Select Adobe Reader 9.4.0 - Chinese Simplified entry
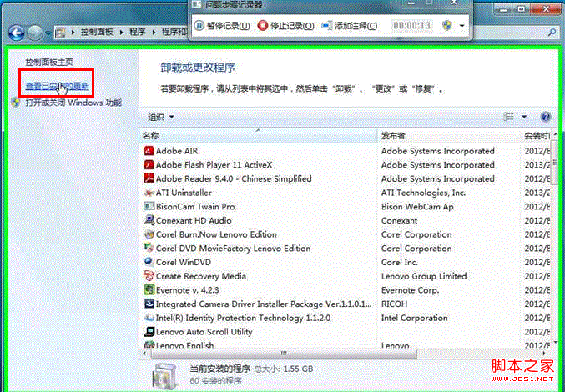565x392 pixels. (234, 178)
